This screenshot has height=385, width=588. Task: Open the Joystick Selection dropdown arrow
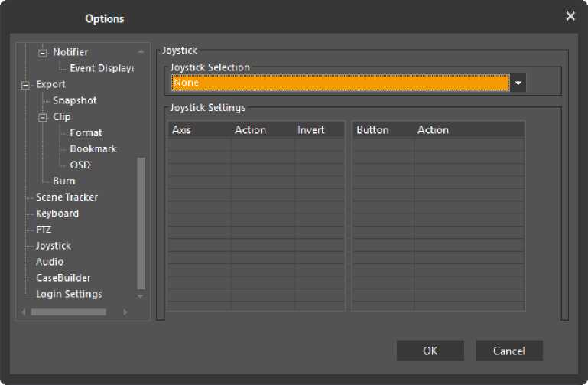518,83
